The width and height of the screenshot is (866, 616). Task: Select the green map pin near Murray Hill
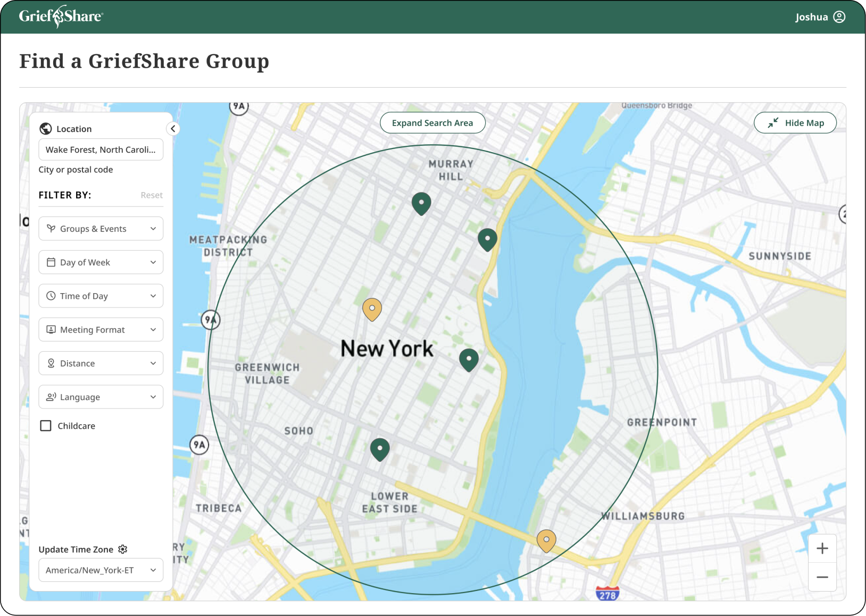point(421,203)
